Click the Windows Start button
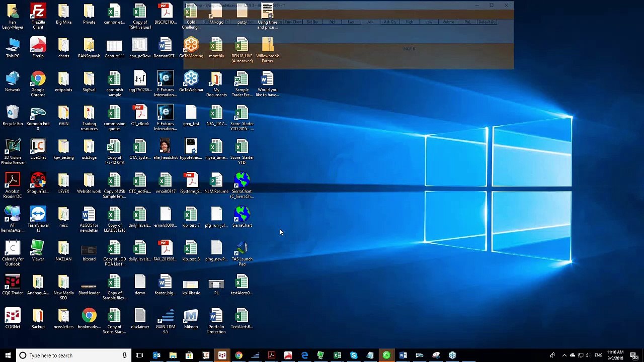The width and height of the screenshot is (644, 362). [x=8, y=355]
